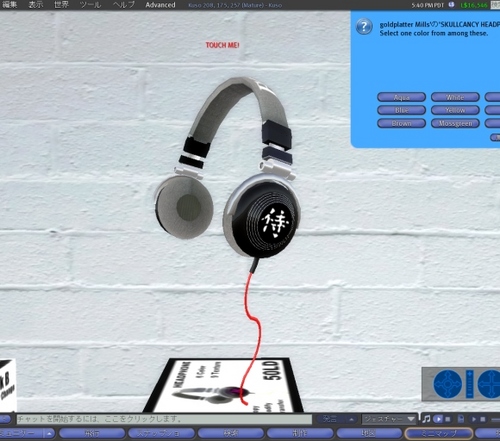
Task: Open the 編集 menu
Action: 10,5
